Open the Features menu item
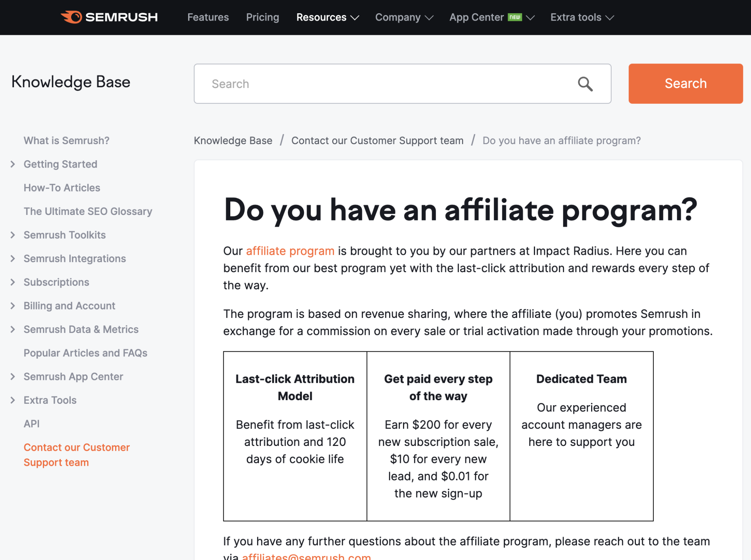 click(x=208, y=17)
